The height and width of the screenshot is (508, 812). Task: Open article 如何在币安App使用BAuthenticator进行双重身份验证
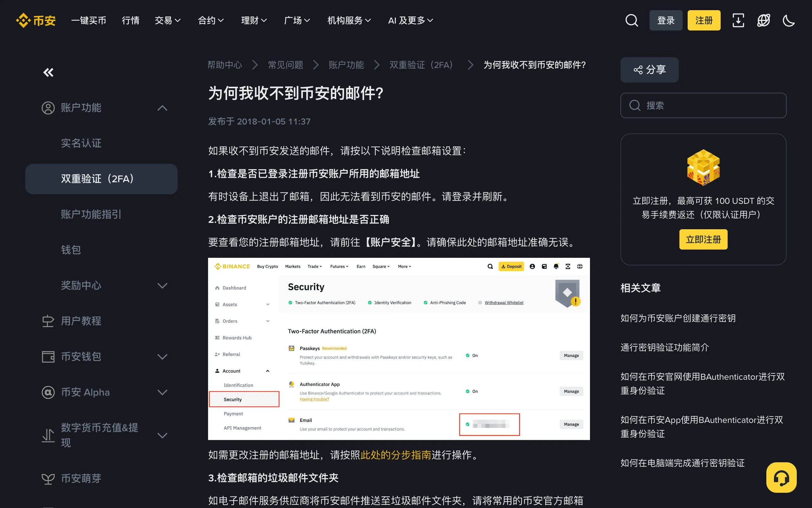tap(702, 427)
